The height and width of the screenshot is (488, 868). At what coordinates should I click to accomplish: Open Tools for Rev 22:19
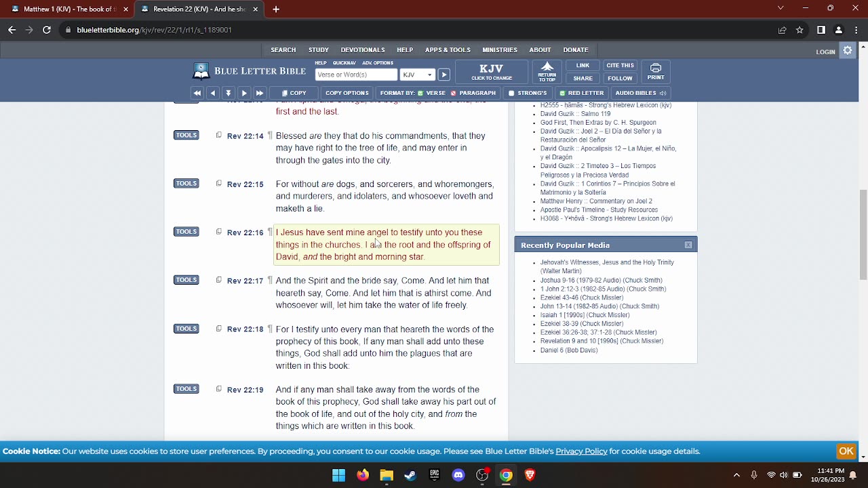(x=186, y=388)
